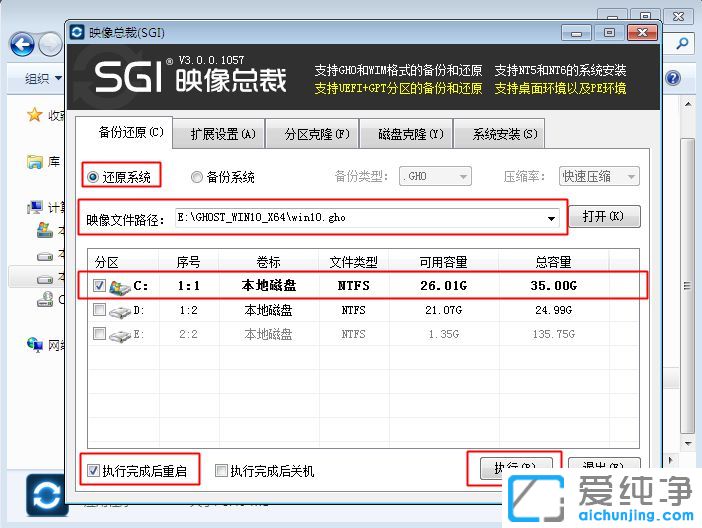
Task: Toggle the 执行完成后重启 checkbox
Action: (94, 470)
